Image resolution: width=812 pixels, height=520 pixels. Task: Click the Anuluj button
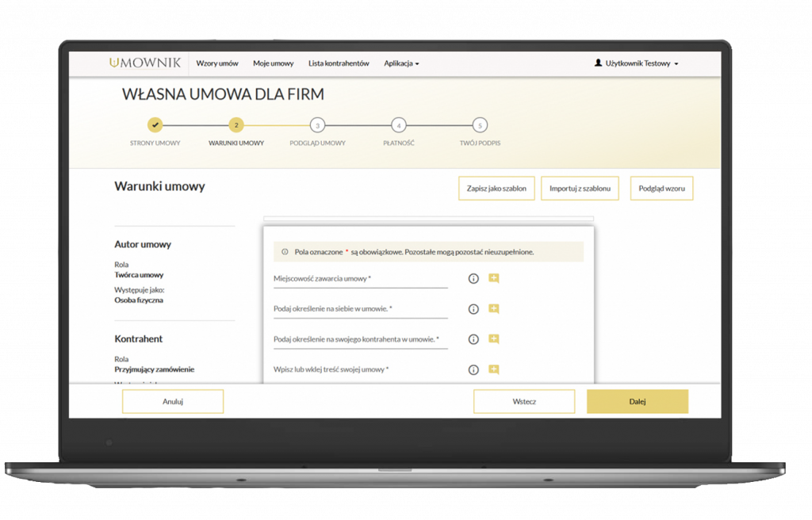(173, 401)
